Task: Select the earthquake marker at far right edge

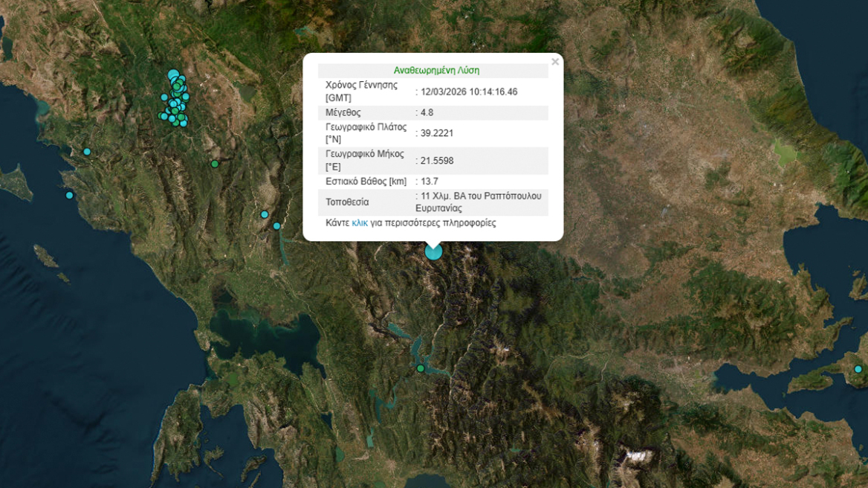Action: coord(858,369)
